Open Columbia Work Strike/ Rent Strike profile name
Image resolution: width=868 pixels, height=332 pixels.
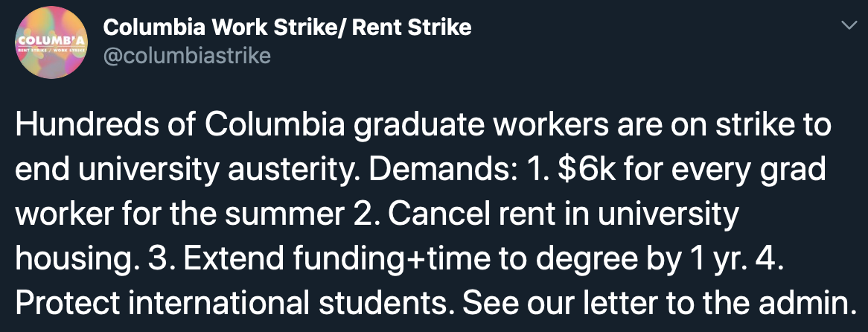coord(287,27)
